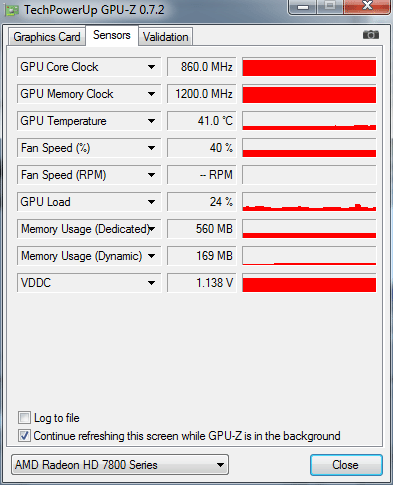Close window with the red X button
This screenshot has height=485, width=393.
[367, 6]
